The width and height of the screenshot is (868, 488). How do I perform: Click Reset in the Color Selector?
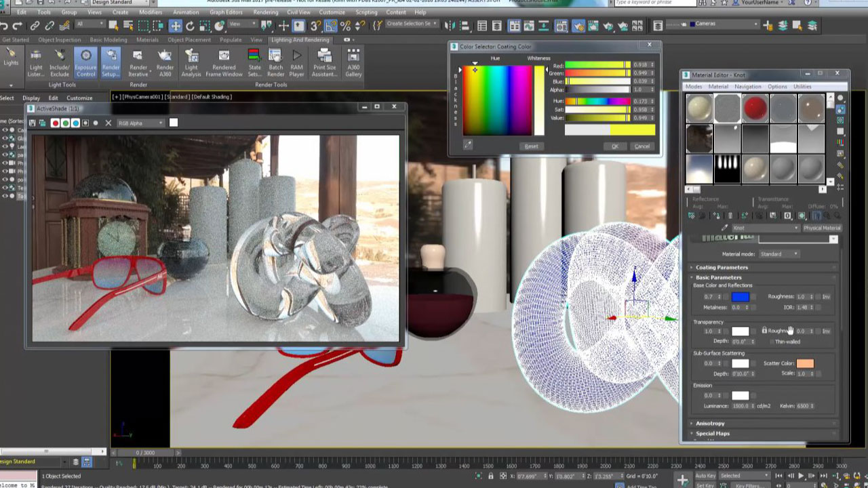[x=531, y=146]
